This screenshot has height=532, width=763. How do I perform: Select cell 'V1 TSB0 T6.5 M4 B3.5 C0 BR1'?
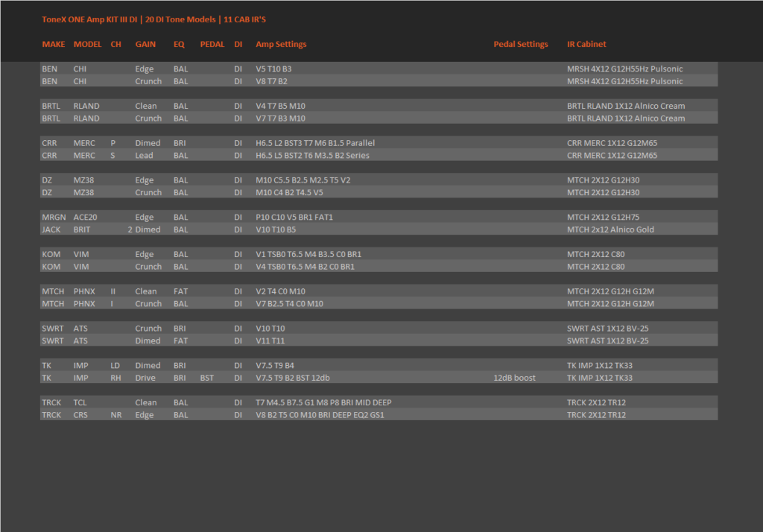[x=308, y=255]
